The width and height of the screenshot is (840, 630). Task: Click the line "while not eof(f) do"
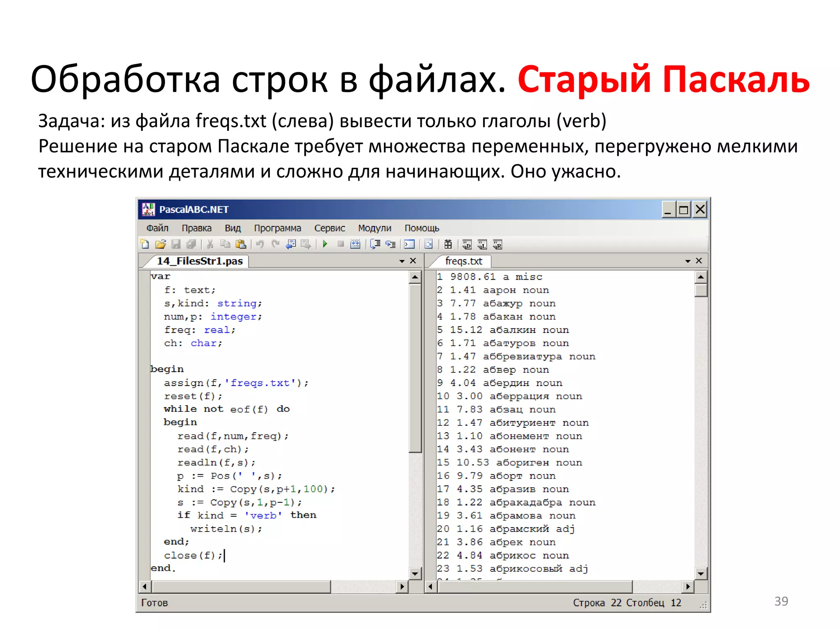pyautogui.click(x=227, y=409)
